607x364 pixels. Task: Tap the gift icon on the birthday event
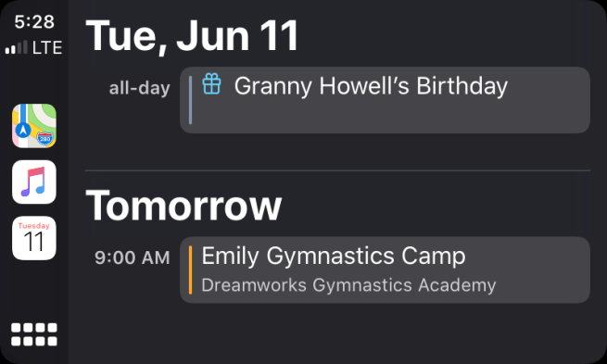tap(211, 84)
